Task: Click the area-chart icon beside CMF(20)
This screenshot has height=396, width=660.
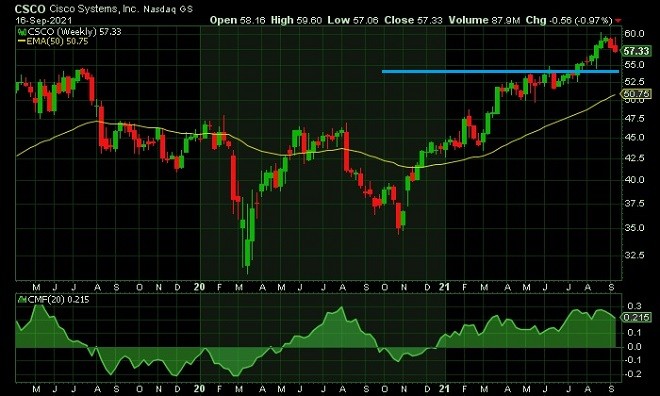Action: (x=22, y=300)
